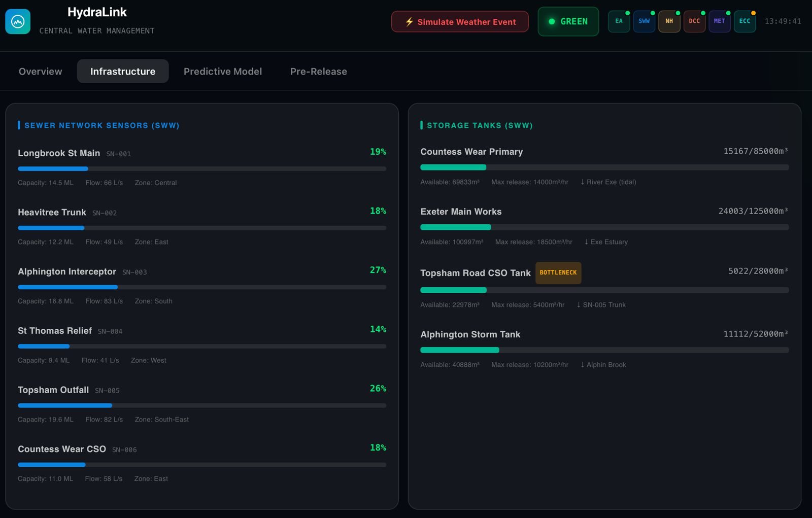Click the 13:49:41 clock display
The image size is (812, 518).
tap(783, 21)
